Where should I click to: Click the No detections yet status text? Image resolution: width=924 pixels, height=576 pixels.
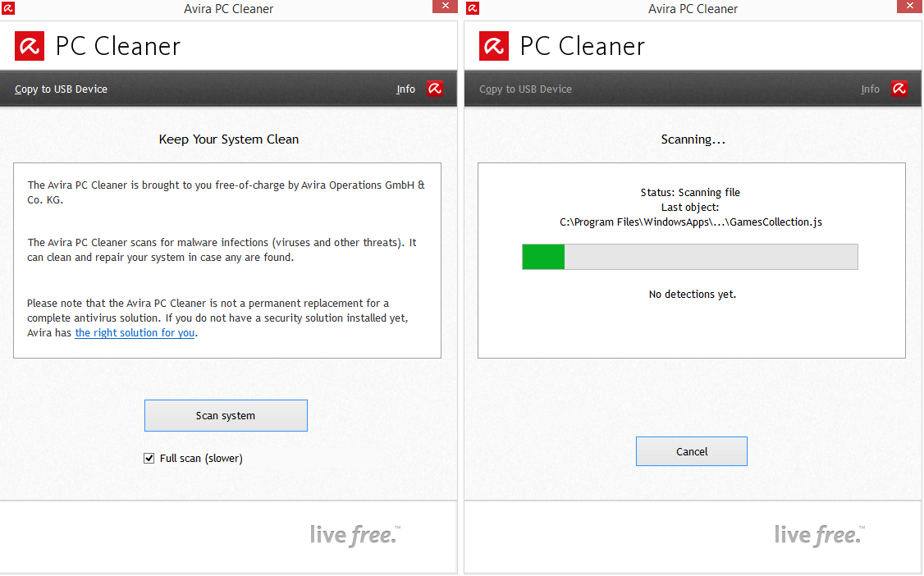692,294
